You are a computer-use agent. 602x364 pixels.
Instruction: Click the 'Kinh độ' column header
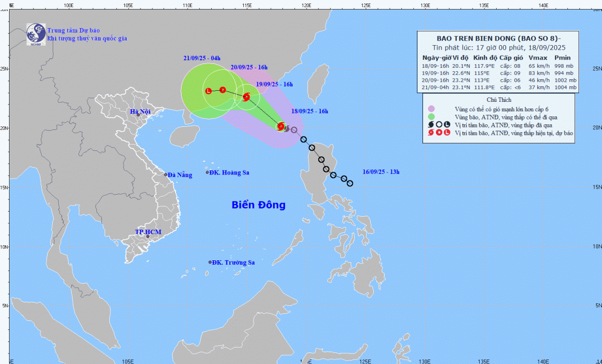pos(486,58)
